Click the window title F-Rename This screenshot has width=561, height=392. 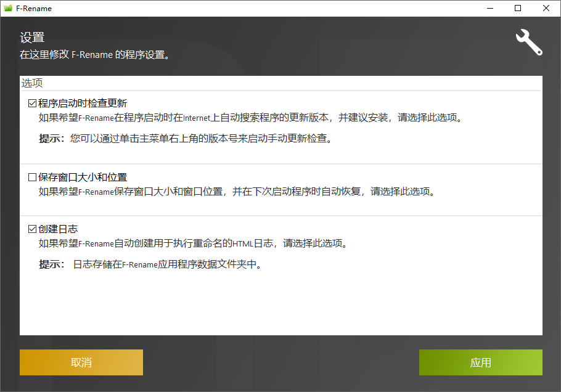pos(34,8)
